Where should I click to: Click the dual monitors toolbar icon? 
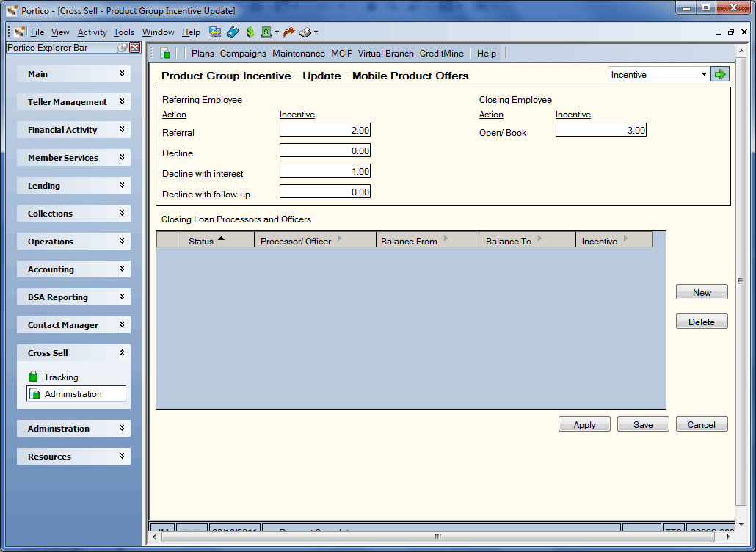point(215,32)
